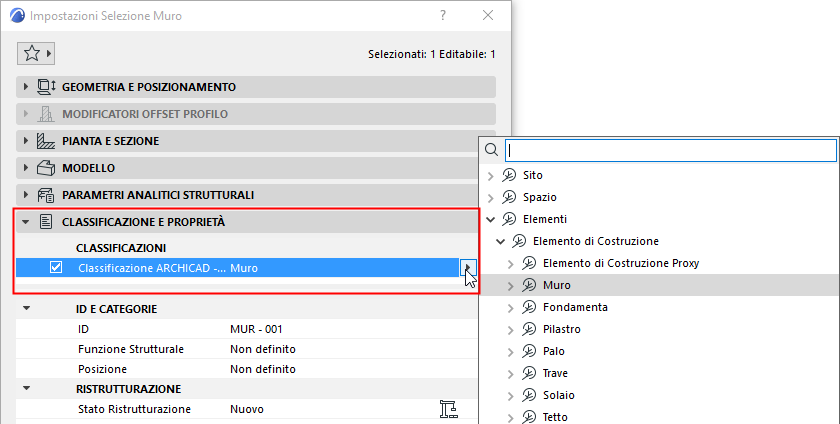Image resolution: width=840 pixels, height=424 pixels.
Task: Expand the Fondamenta tree node
Action: point(511,308)
